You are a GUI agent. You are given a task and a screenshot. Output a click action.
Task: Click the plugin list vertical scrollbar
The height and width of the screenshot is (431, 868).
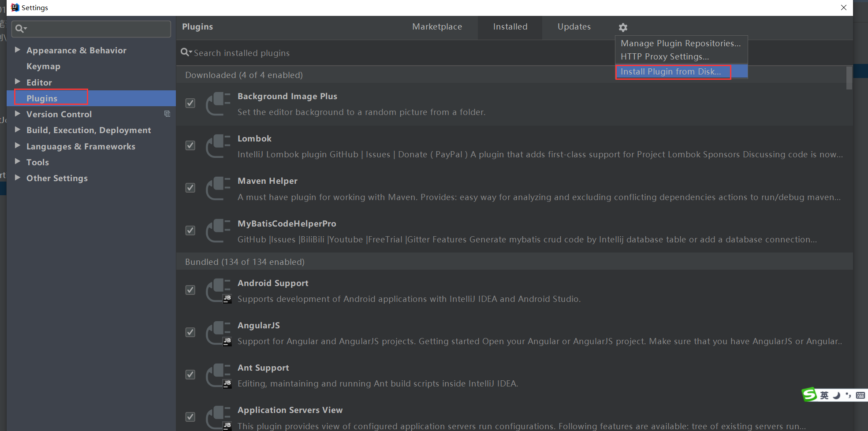[849, 78]
